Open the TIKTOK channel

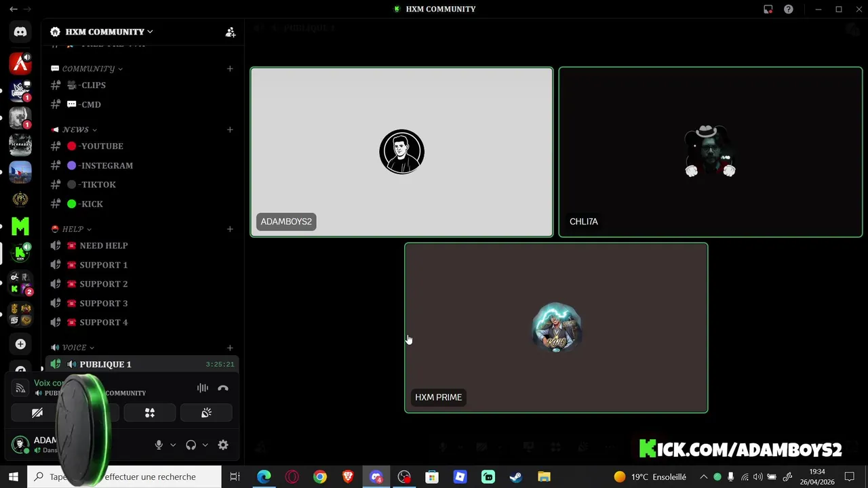[x=142, y=184]
